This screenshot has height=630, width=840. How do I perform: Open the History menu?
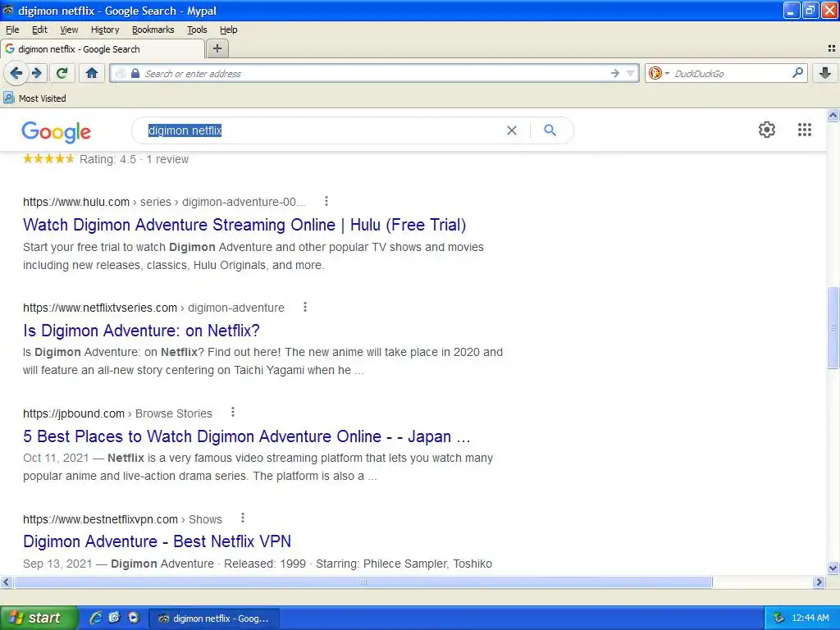click(105, 30)
